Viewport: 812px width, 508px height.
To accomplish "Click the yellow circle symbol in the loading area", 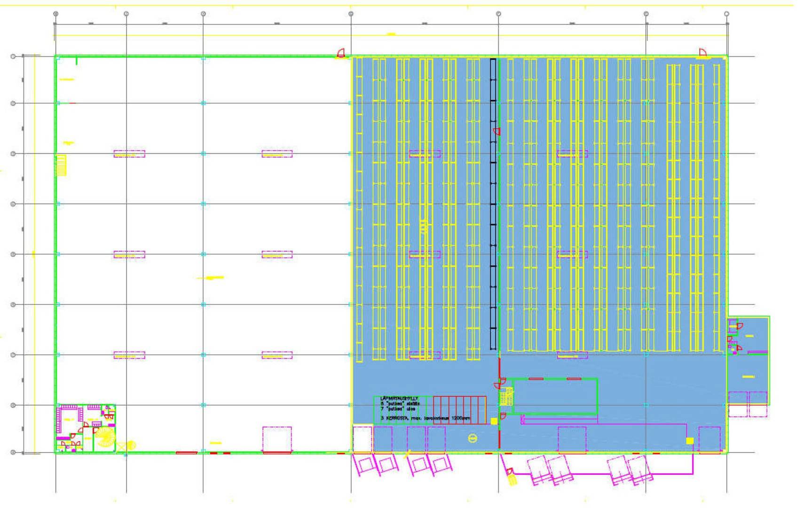I will tap(472, 438).
